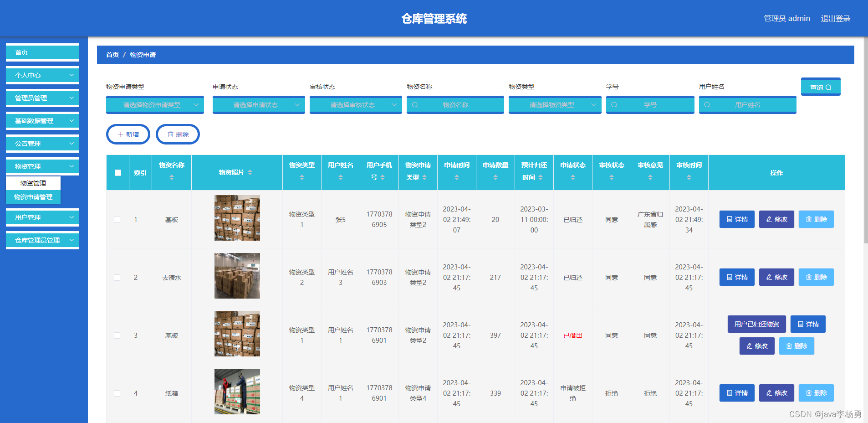This screenshot has width=868, height=423.
Task: Collapse the 物资管理 sidebar menu
Action: click(x=42, y=166)
